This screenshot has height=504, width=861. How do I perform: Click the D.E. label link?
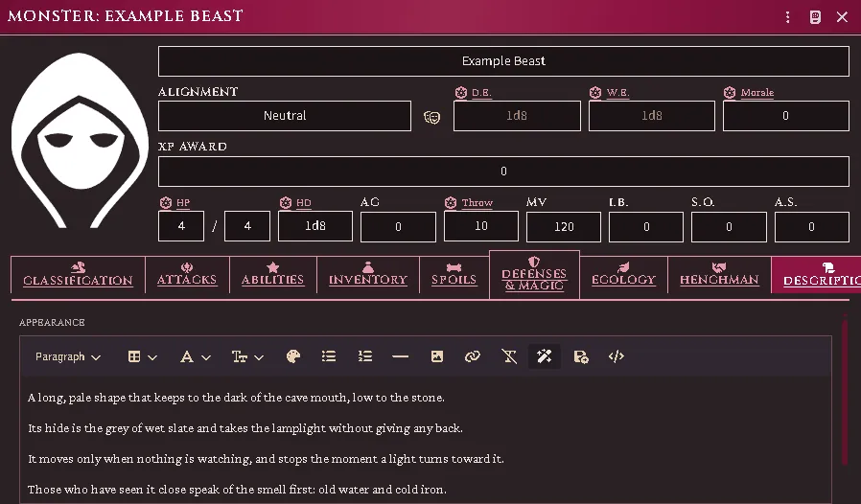coord(481,93)
